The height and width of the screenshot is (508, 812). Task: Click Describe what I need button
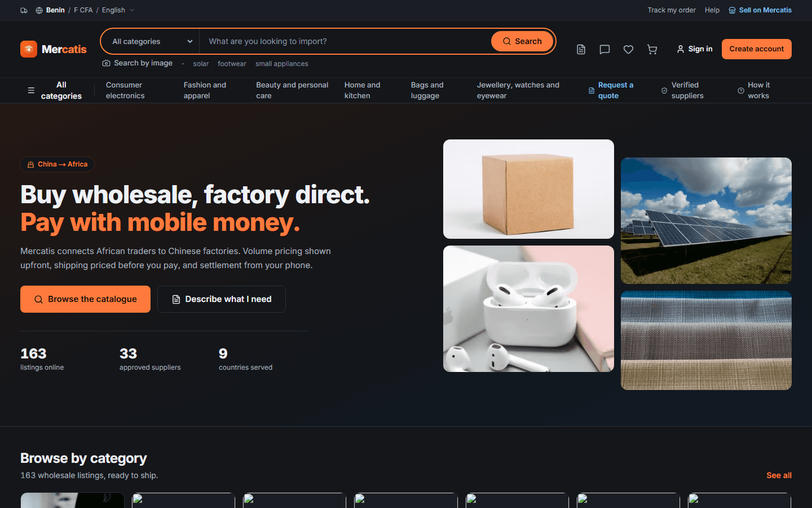[222, 299]
